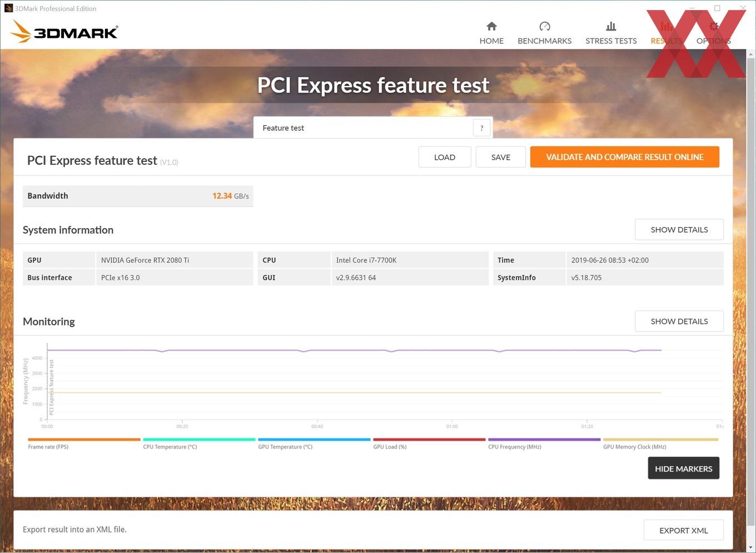Open the RESULTS tab
The image size is (756, 553).
pyautogui.click(x=666, y=33)
